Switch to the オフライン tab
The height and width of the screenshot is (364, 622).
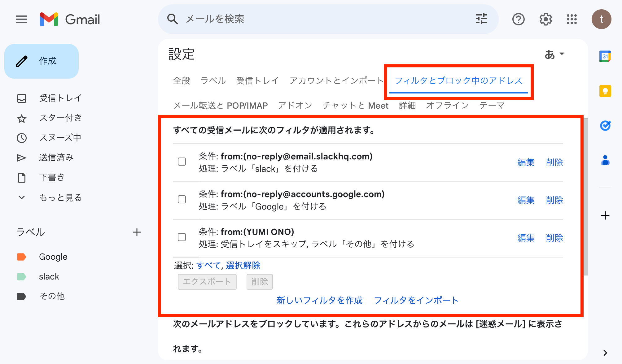coord(448,106)
